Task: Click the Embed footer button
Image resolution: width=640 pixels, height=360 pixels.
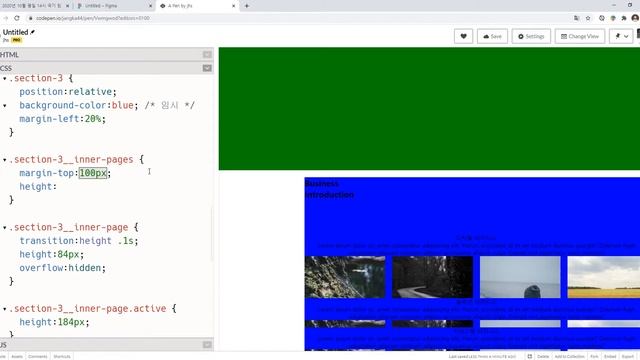Action: pos(610,356)
